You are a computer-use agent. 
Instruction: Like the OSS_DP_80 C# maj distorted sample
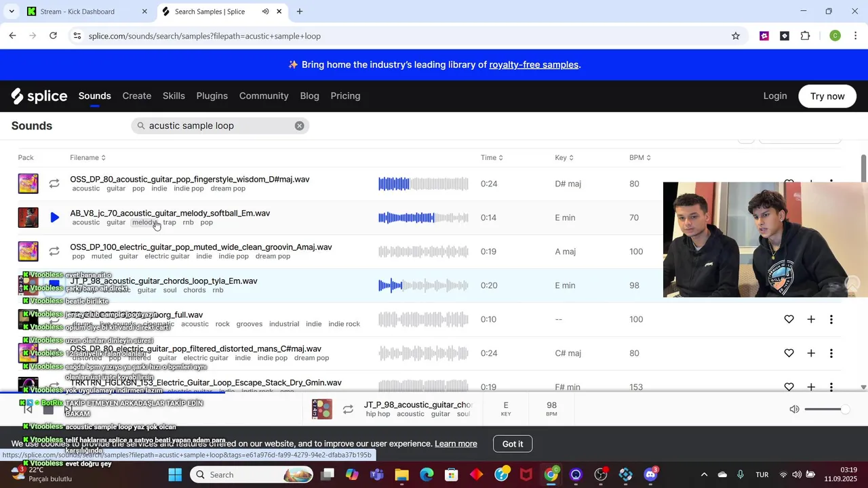tap(789, 353)
